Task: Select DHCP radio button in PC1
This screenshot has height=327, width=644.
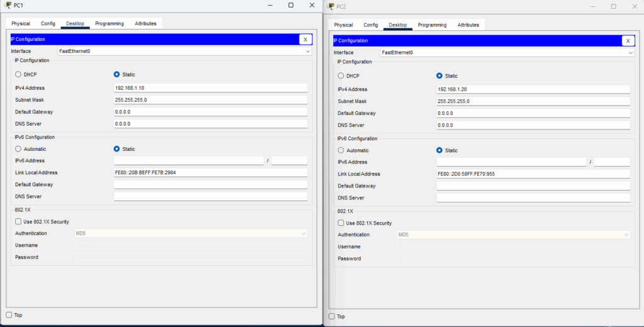Action: pos(18,74)
